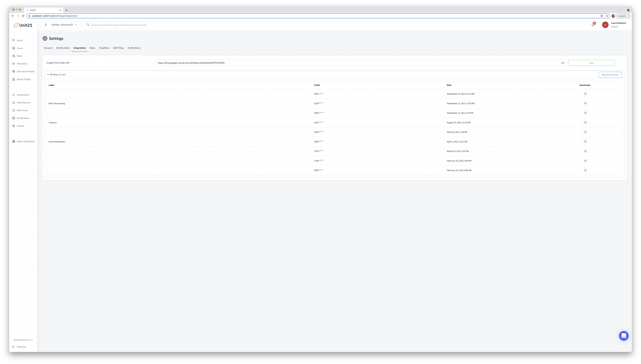
Task: Open Data Explorer in sidebar
Action: tap(24, 102)
